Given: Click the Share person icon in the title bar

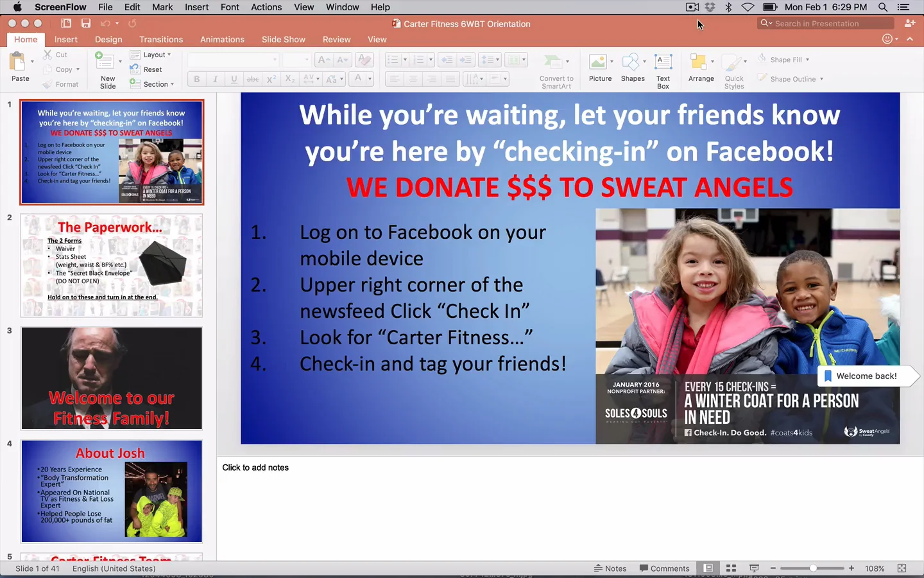Looking at the screenshot, I should 910,23.
